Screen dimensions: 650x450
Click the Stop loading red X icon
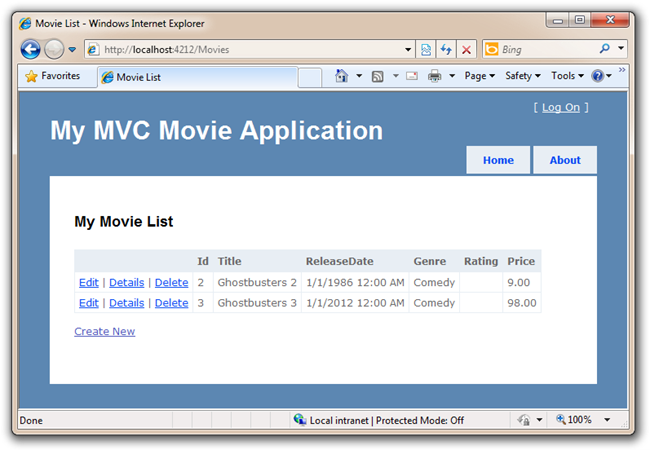pyautogui.click(x=466, y=49)
